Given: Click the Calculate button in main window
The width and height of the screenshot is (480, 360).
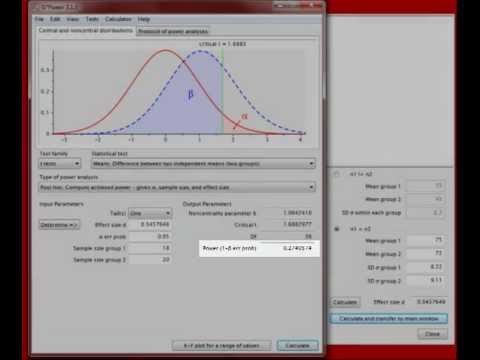Looking at the screenshot, I should click(297, 346).
